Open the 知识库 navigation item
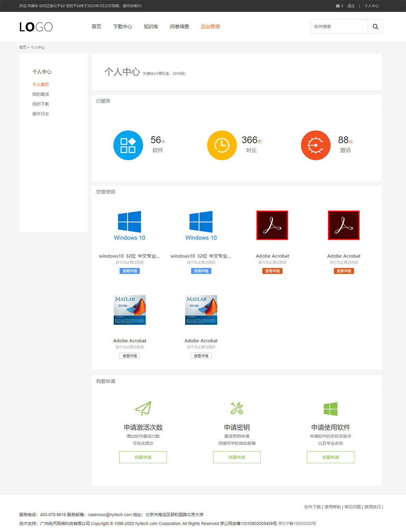This screenshot has height=532, width=406. click(151, 27)
